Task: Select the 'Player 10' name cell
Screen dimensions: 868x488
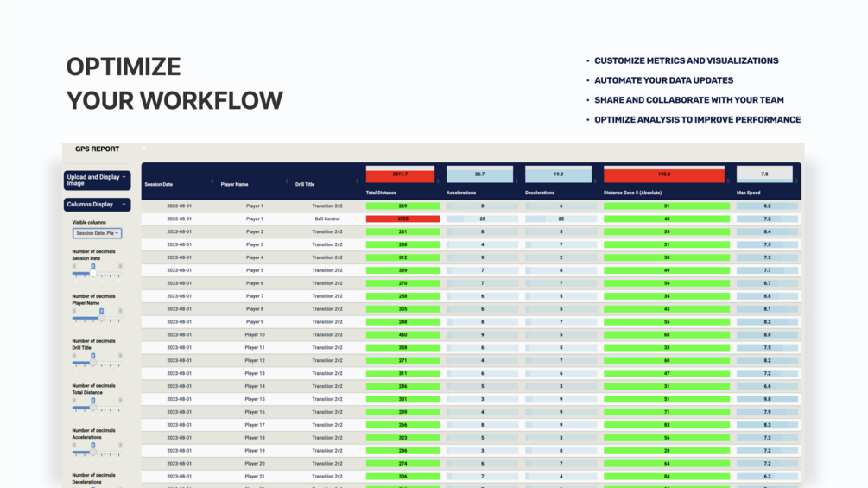Action: tap(255, 335)
